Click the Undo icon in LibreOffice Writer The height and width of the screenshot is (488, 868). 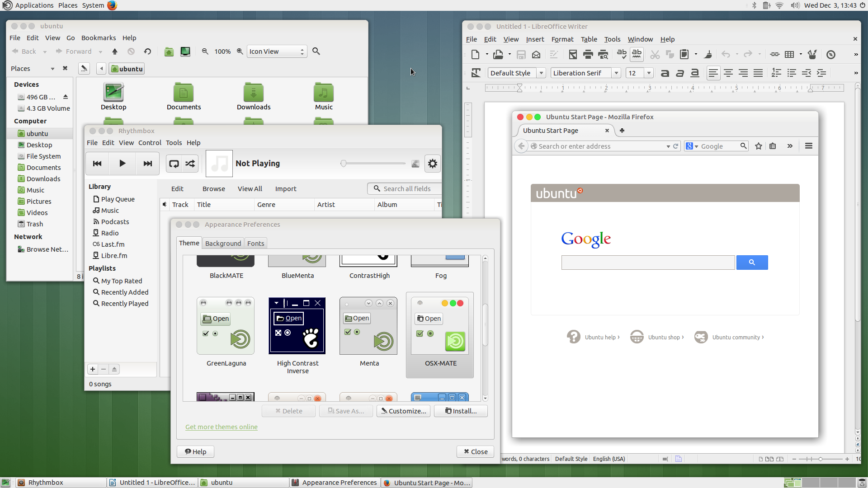pos(726,54)
